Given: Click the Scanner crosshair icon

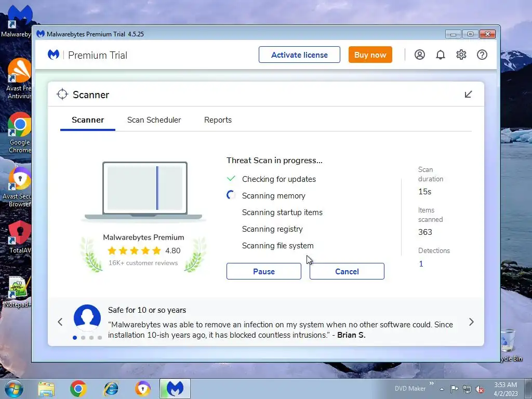Looking at the screenshot, I should tap(62, 95).
